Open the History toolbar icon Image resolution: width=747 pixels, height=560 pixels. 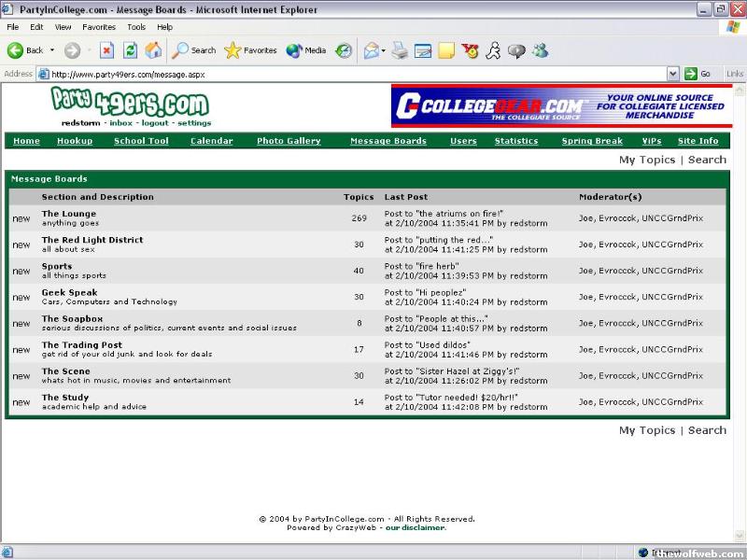coord(345,50)
